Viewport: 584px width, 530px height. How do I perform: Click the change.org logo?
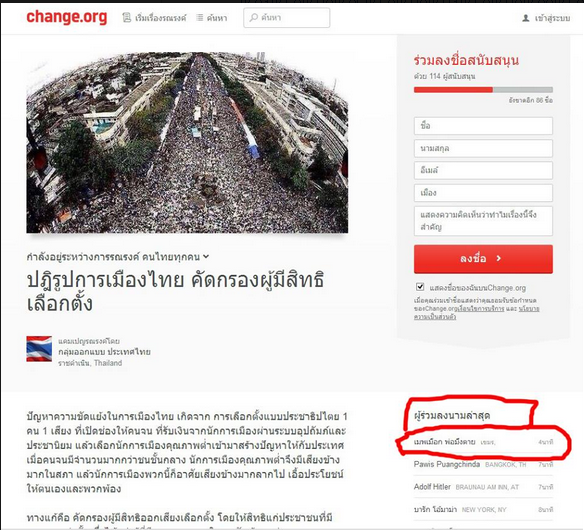pyautogui.click(x=67, y=18)
